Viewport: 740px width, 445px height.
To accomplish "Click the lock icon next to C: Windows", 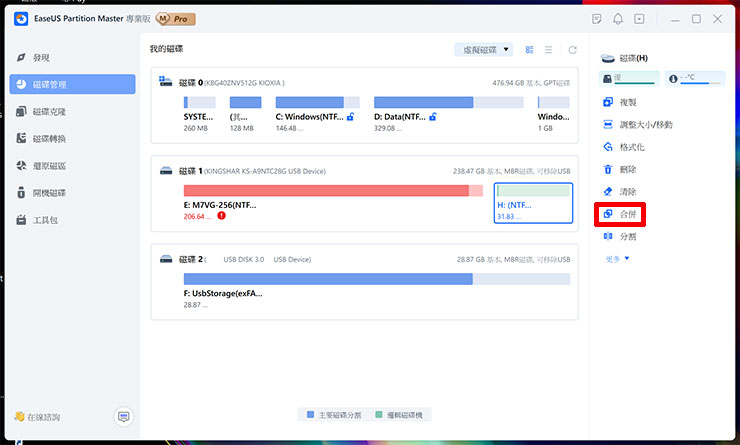I will (350, 117).
